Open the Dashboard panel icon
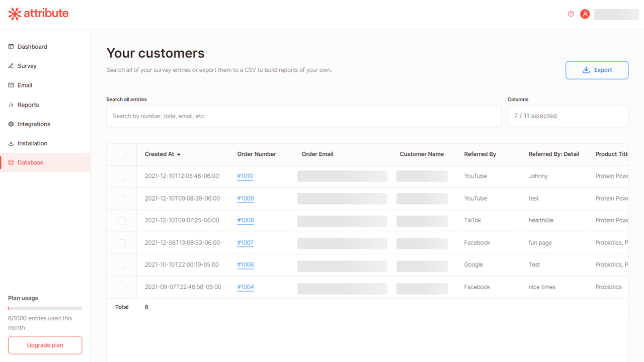This screenshot has height=362, width=644. pos(11,46)
